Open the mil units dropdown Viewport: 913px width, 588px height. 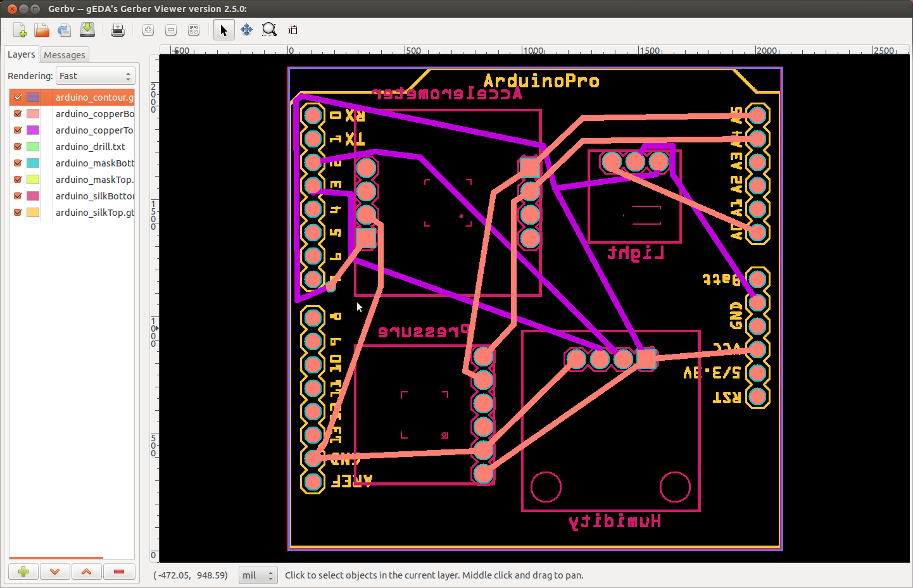[x=258, y=575]
